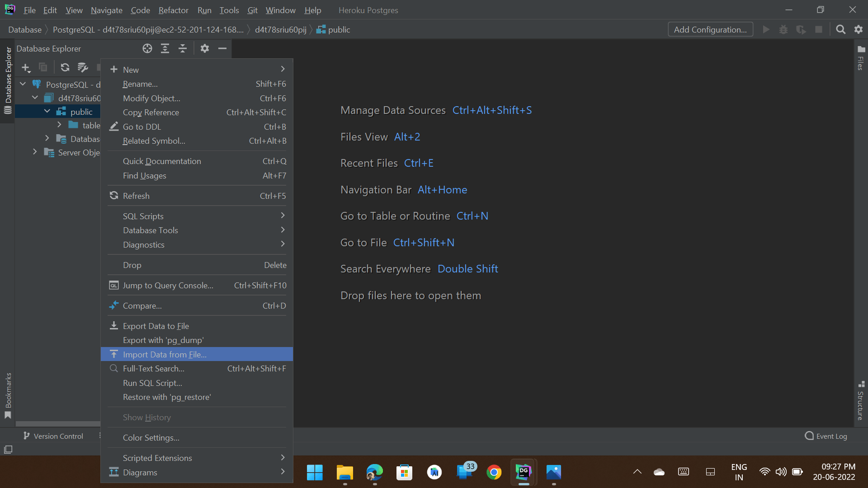This screenshot has height=488, width=868.
Task: Open IDE settings via the gear icon top-right
Action: point(859,29)
